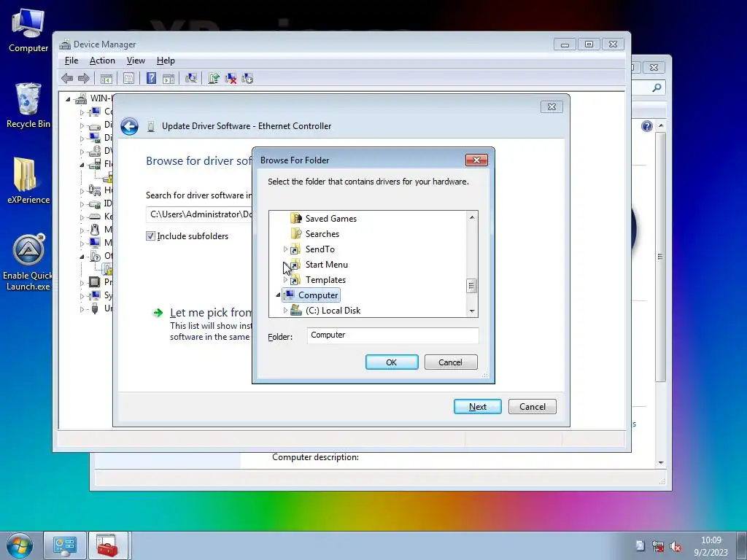Select the DVD drive category icon in device tree
Screen dimensions: 747x560
tap(95, 151)
